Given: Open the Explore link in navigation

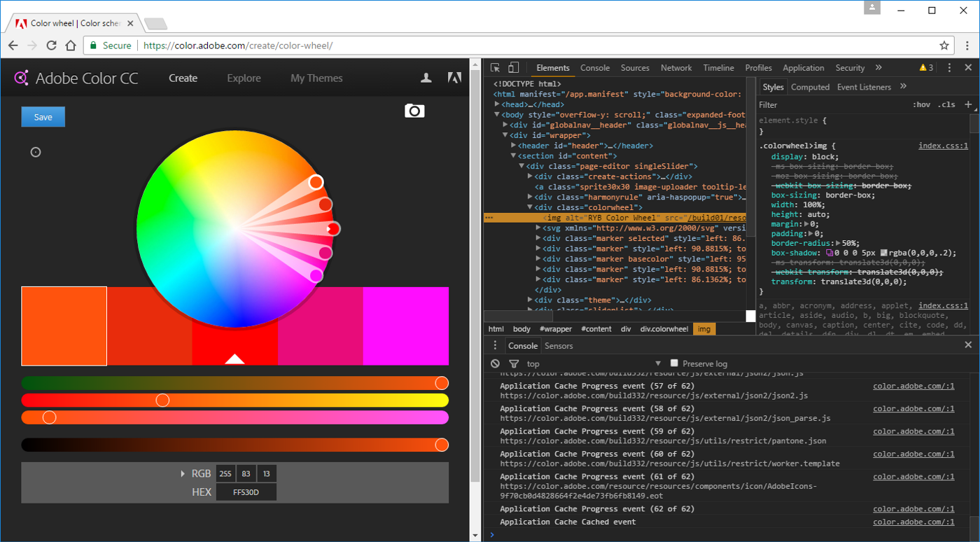Looking at the screenshot, I should click(244, 78).
